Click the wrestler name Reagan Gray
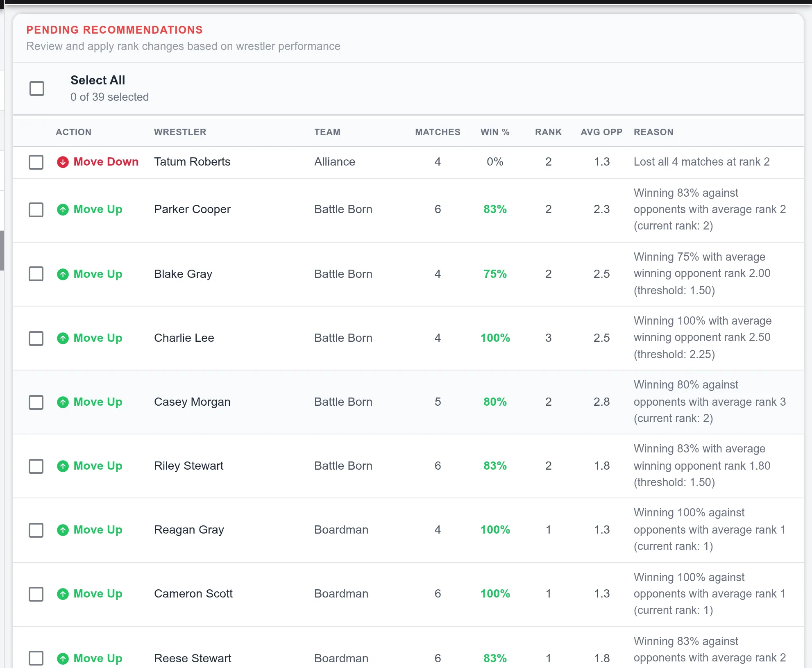812x668 pixels. (x=189, y=530)
